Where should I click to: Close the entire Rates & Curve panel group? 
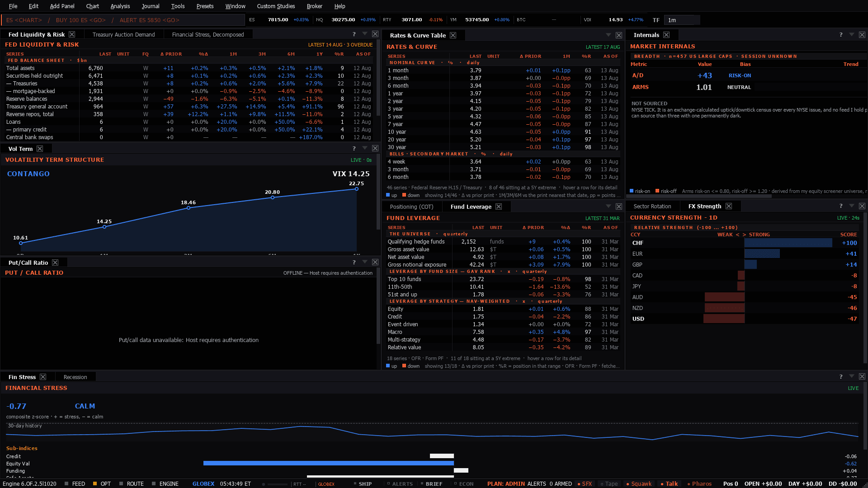[619, 35]
